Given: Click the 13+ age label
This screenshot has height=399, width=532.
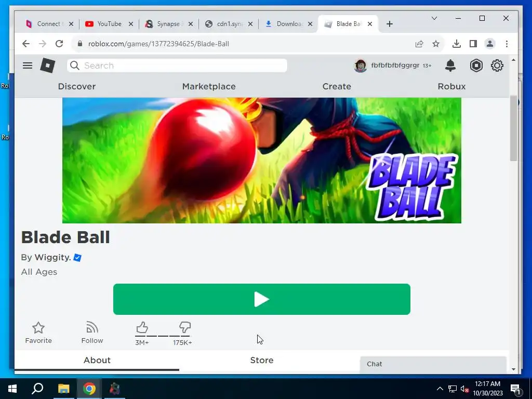Looking at the screenshot, I should click(x=427, y=66).
